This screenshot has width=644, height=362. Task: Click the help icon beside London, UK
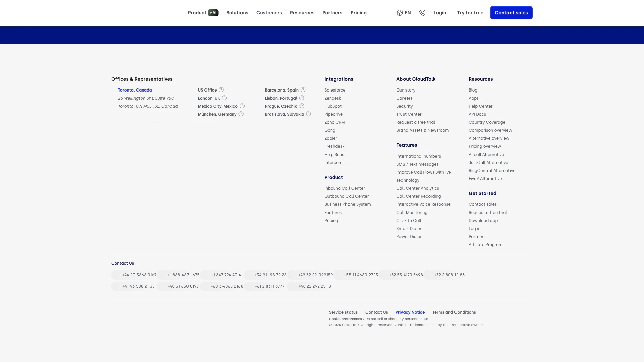[224, 98]
